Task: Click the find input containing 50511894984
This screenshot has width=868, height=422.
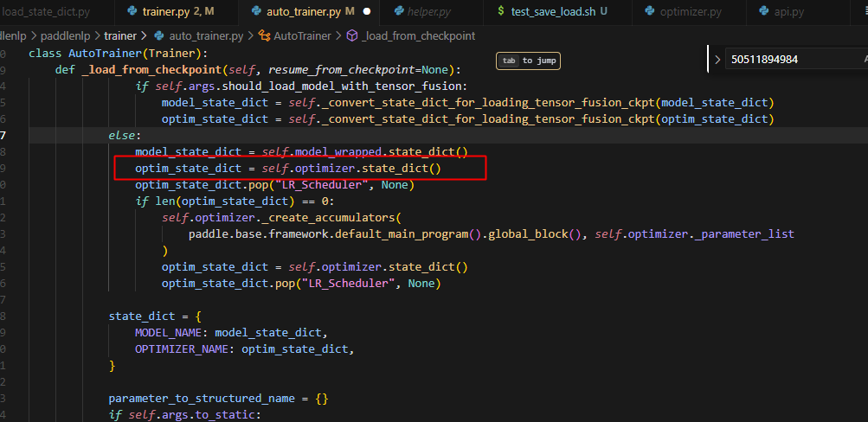Action: (x=788, y=60)
